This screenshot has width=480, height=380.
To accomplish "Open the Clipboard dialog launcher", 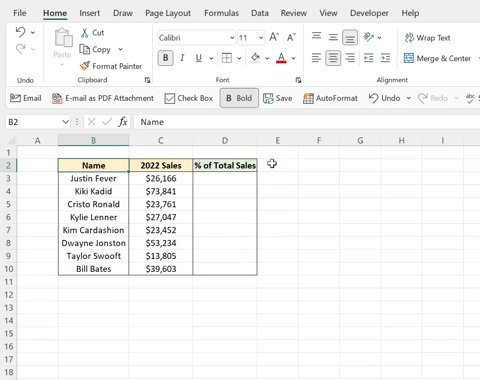I will (x=147, y=80).
